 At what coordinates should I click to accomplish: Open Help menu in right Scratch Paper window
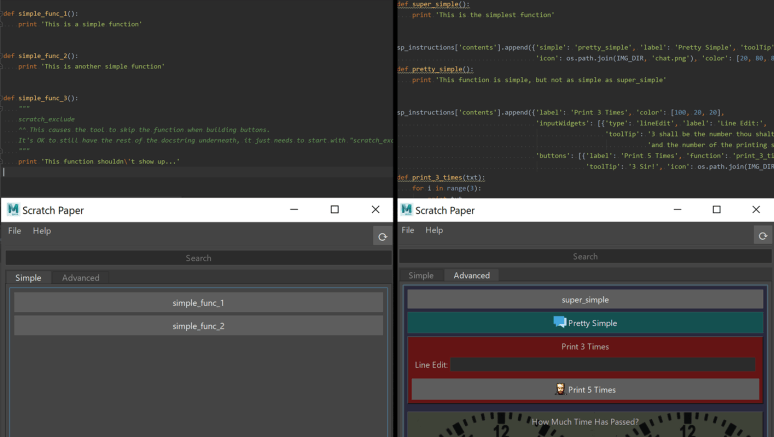click(434, 230)
